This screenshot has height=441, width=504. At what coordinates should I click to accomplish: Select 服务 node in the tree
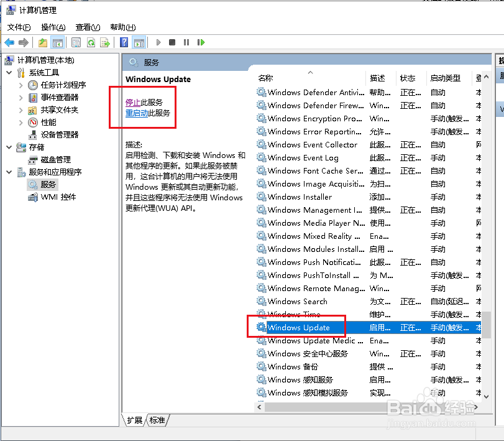click(48, 185)
